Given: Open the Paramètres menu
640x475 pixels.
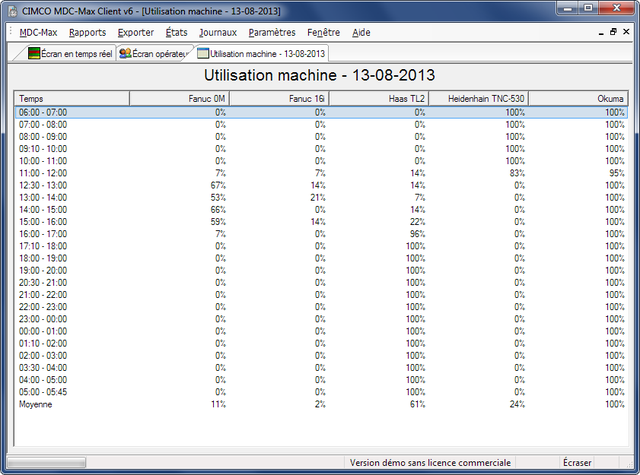Looking at the screenshot, I should click(x=272, y=32).
